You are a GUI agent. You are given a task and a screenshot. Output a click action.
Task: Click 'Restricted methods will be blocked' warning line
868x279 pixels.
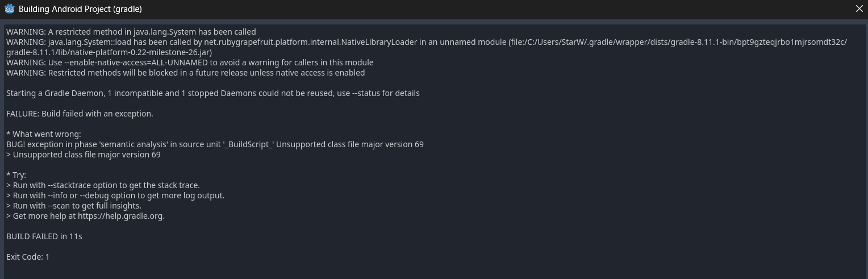[x=185, y=73]
